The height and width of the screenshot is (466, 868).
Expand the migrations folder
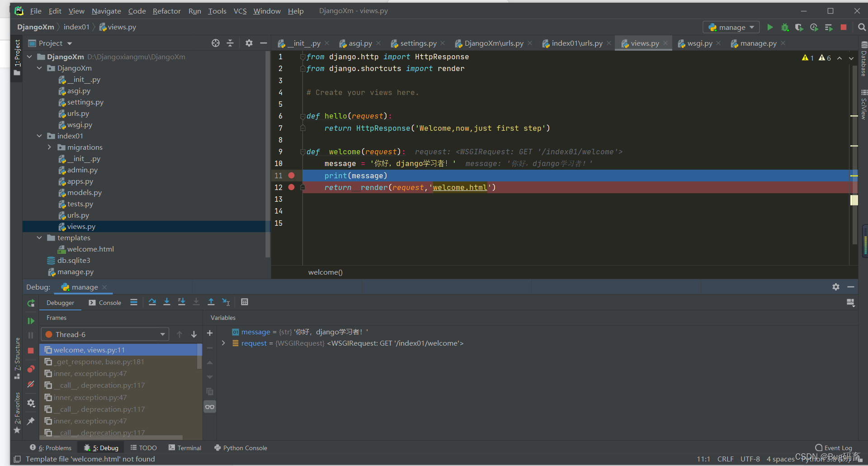(49, 147)
